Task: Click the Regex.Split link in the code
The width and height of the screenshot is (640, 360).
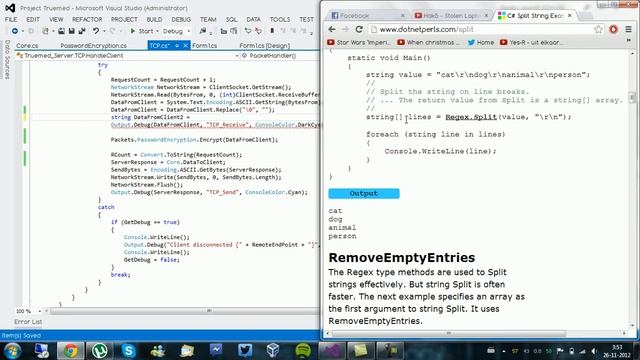Action: point(471,117)
